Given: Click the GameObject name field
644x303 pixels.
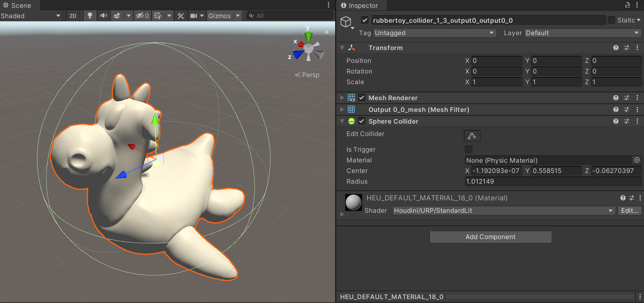Looking at the screenshot, I should click(488, 20).
